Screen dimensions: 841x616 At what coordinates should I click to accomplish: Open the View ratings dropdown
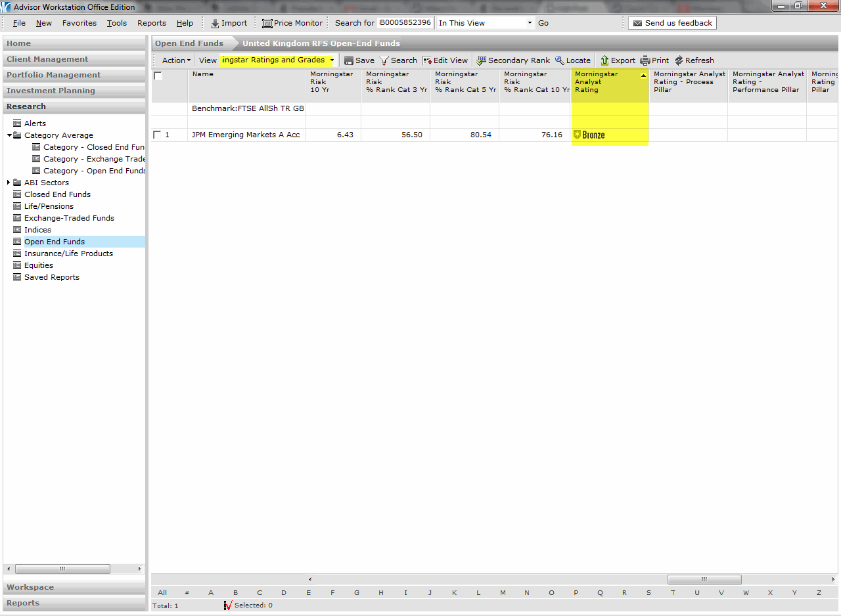pyautogui.click(x=332, y=60)
